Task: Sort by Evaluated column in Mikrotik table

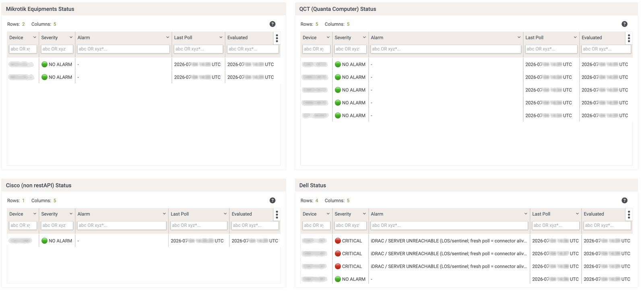Action: point(237,37)
